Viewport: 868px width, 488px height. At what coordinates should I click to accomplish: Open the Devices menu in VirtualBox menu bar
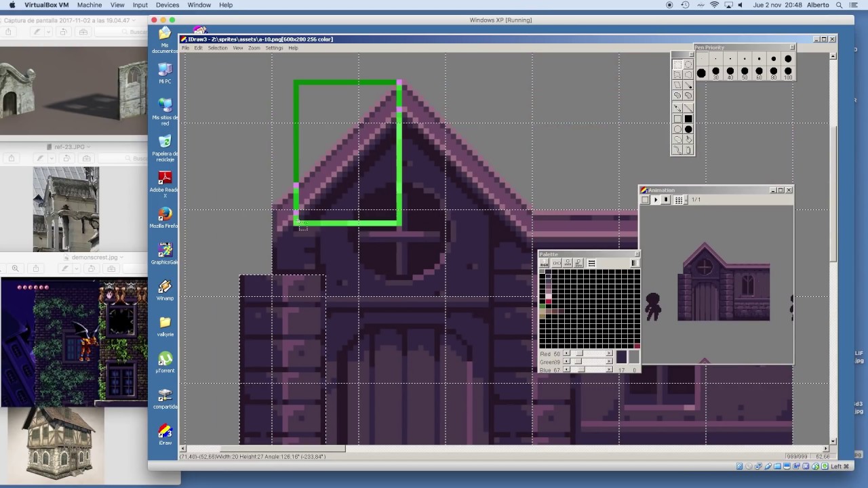(x=167, y=5)
